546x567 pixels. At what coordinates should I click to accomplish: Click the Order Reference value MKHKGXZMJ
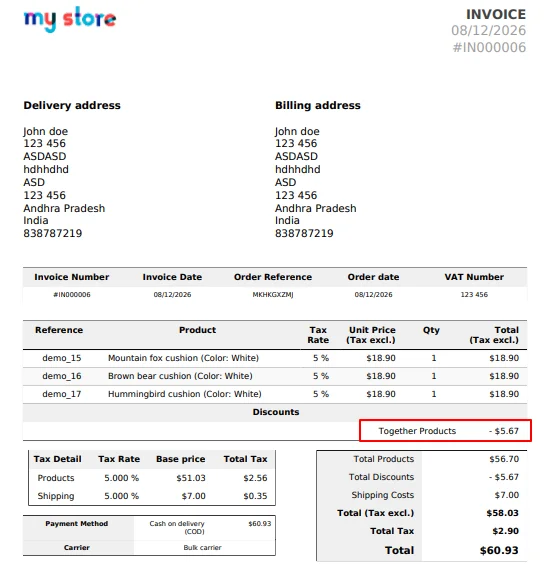point(273,295)
